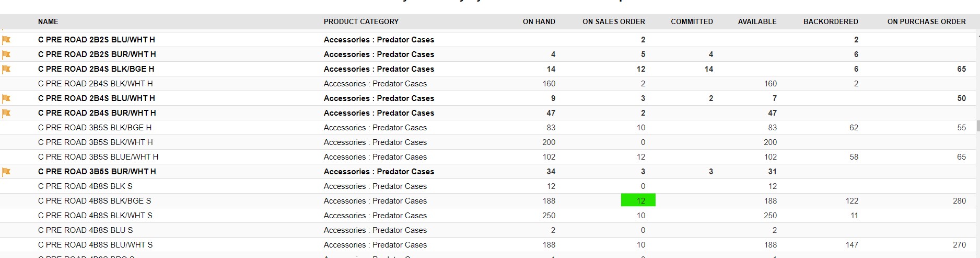
Task: Open item C PRE ROAD 4B8S BLK/BGE S
Action: click(95, 201)
